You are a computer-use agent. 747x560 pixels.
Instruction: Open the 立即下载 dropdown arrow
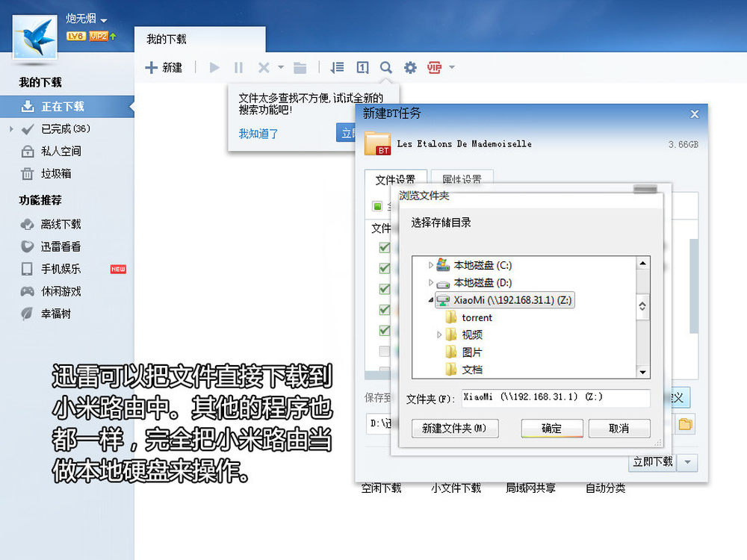click(x=687, y=462)
